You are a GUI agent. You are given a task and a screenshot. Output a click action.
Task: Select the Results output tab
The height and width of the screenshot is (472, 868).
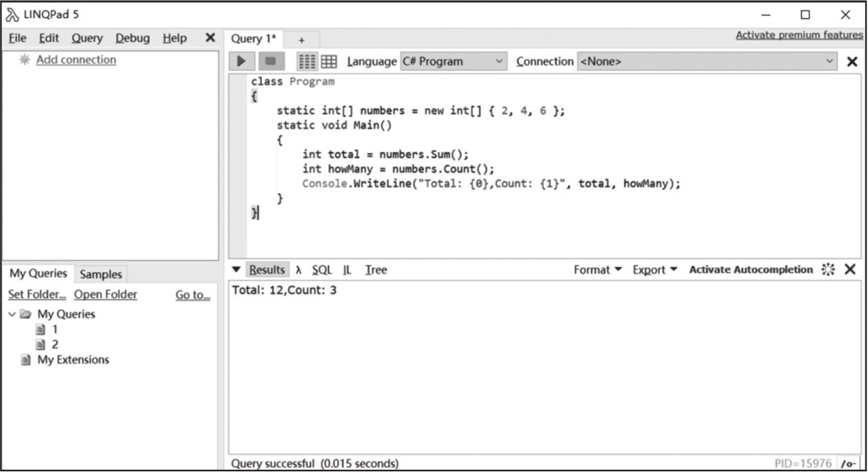267,270
